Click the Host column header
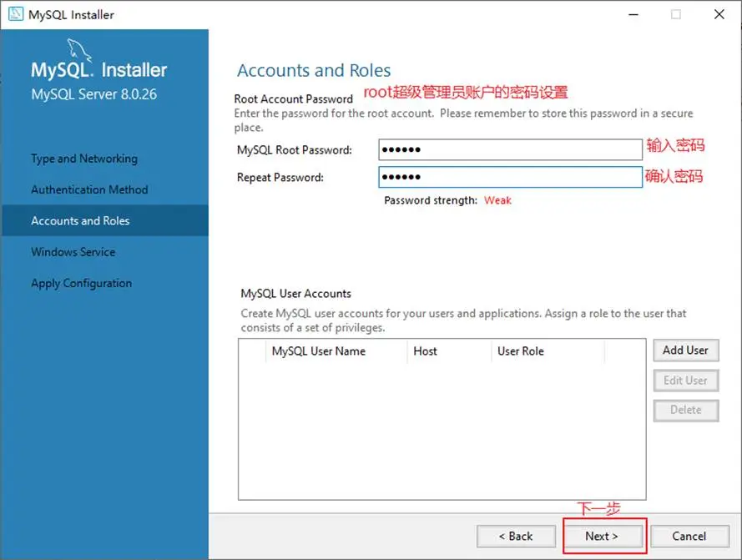742x560 pixels. [426, 351]
